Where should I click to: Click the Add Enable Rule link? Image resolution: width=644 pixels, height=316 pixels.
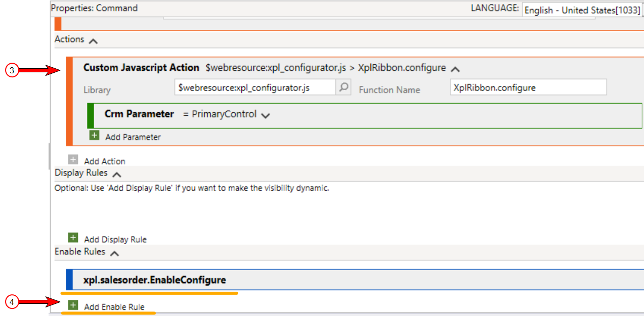114,306
